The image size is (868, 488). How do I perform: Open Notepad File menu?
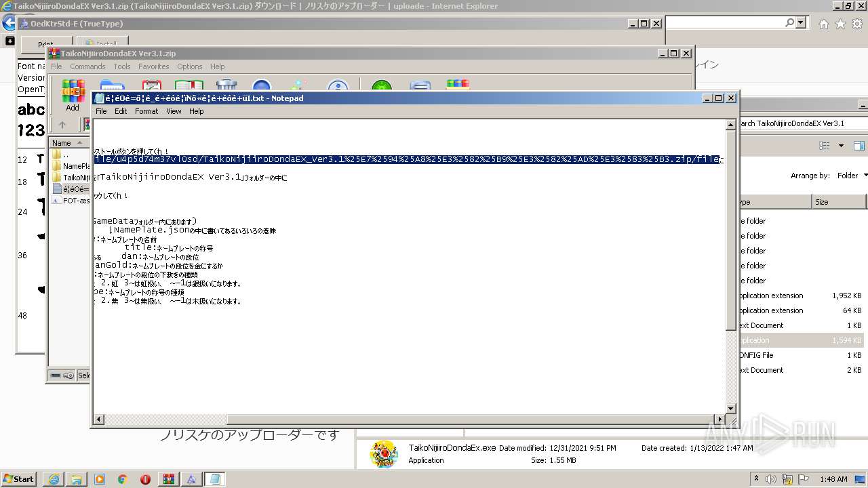click(101, 111)
